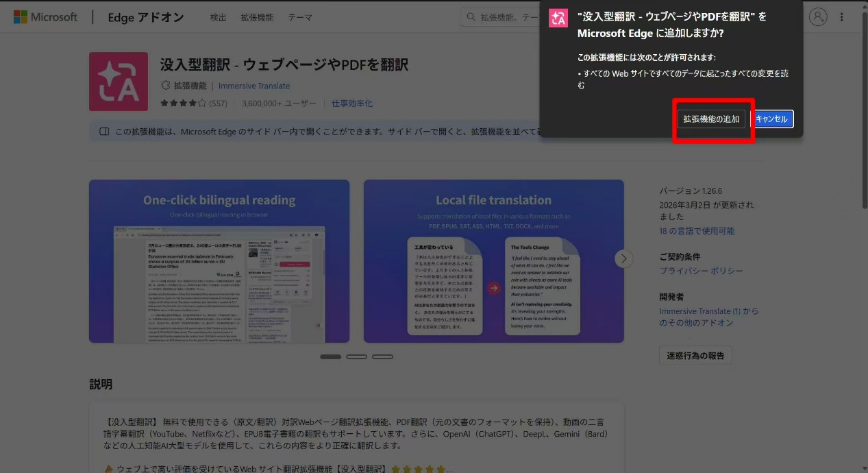This screenshot has width=868, height=473.
Task: Click the search magnifier icon
Action: coord(471,17)
